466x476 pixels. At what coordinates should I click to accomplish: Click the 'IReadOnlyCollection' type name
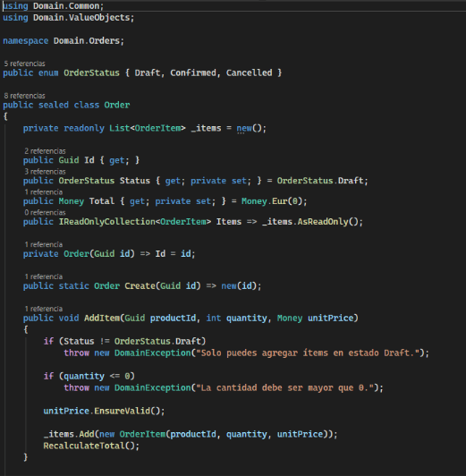[x=106, y=222]
